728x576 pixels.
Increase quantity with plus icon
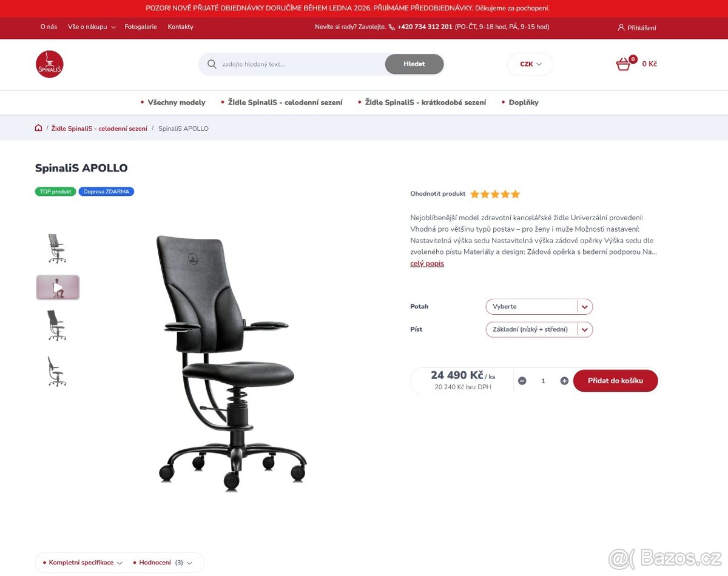point(564,381)
